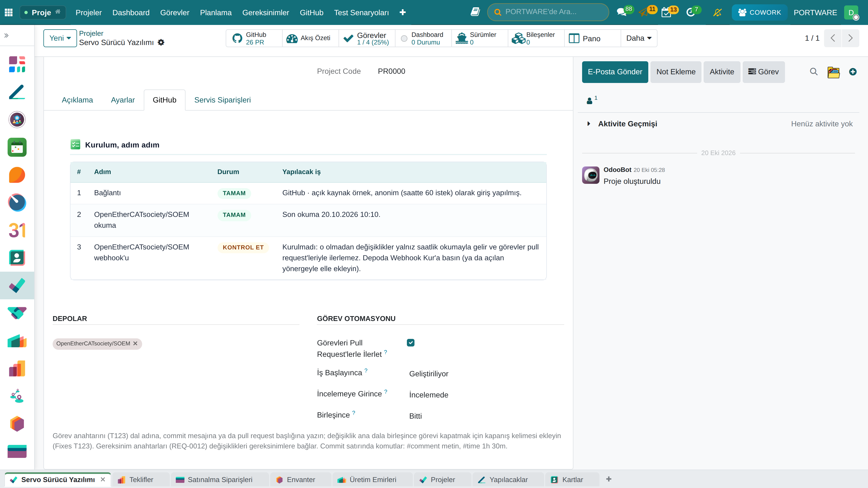Open the pen To-do app in sidebar

[17, 92]
